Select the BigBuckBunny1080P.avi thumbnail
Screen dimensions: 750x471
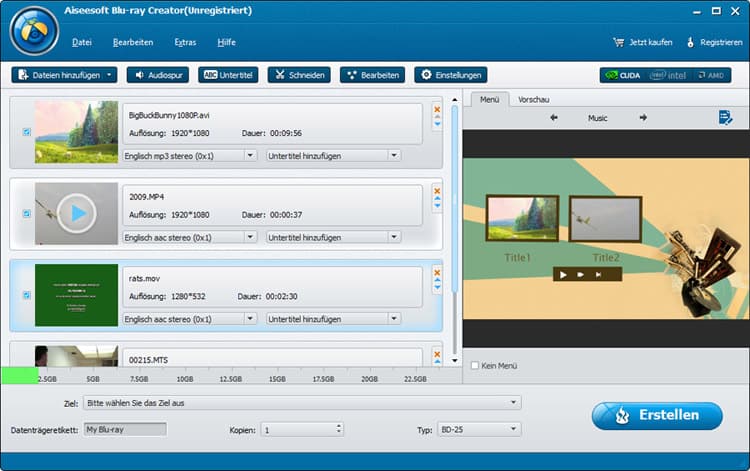click(77, 132)
